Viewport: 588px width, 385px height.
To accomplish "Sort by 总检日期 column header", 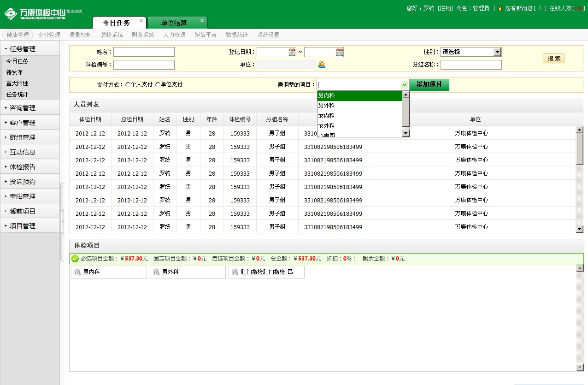I will 132,119.
